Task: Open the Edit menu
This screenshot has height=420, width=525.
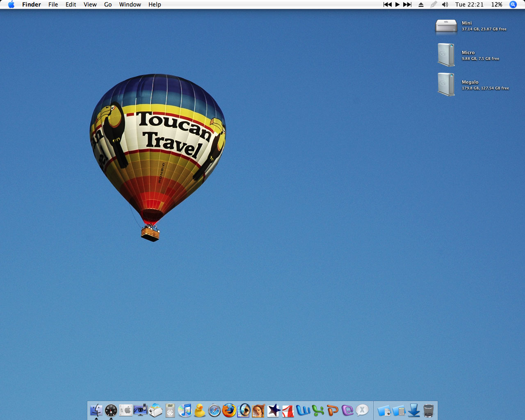Action: pos(71,5)
